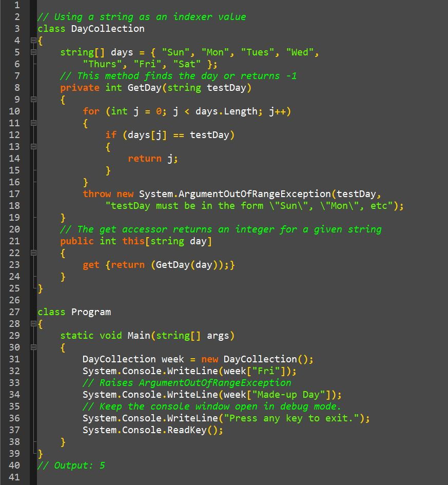Click line number 34 in the gutter

14,395
